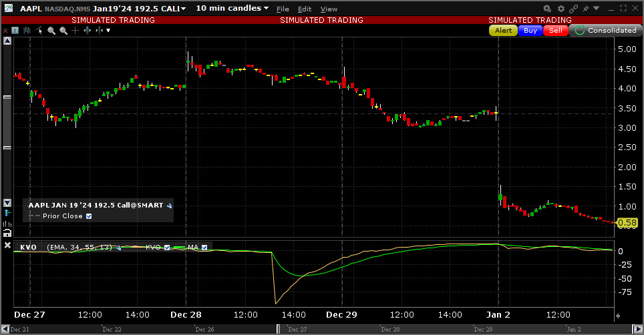Uncheck the Prior Close checkbox
644x335 pixels.
89,216
